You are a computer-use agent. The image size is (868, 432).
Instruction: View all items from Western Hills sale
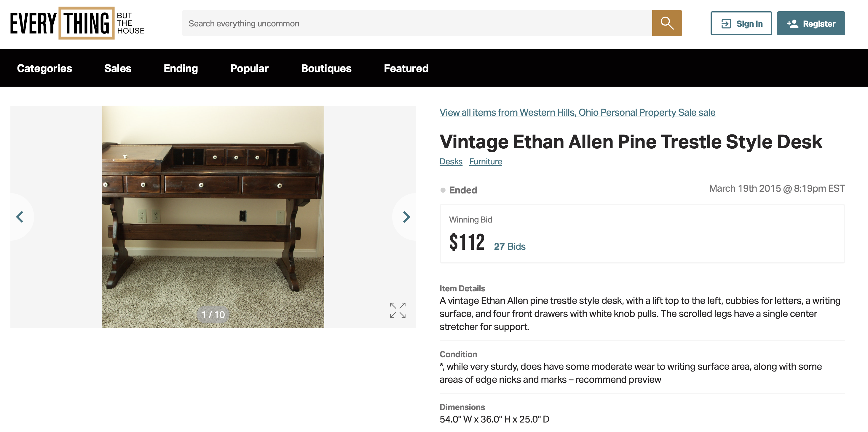(577, 112)
